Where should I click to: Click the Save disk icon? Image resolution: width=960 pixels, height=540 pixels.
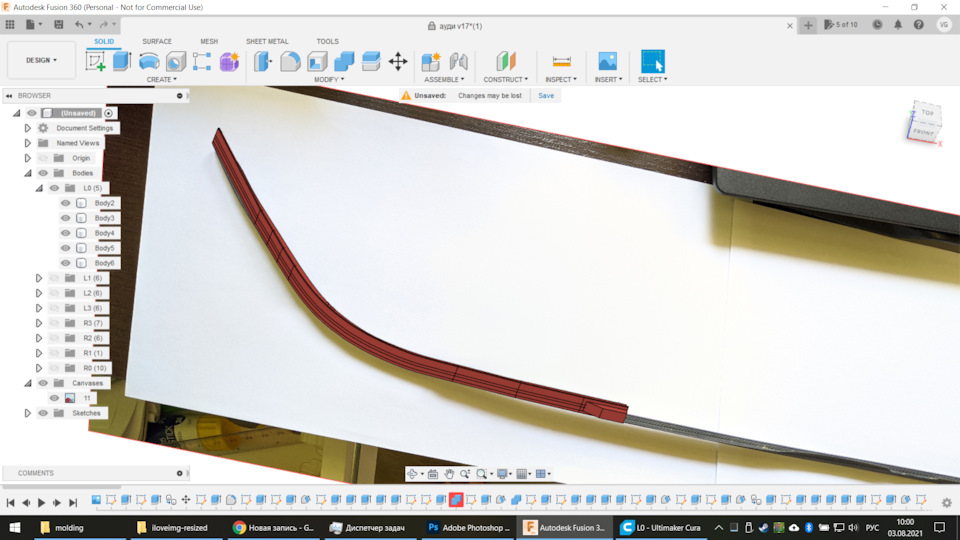[x=59, y=24]
